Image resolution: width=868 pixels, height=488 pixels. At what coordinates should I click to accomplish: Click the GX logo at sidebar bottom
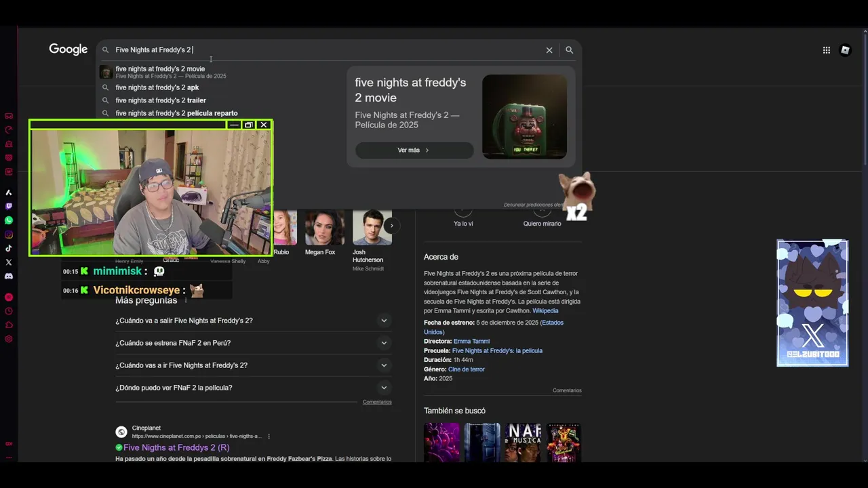9,444
